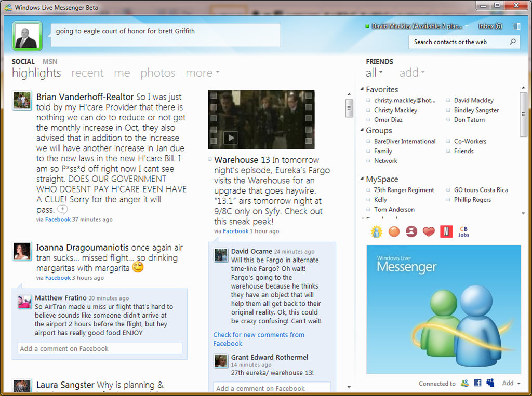Image resolution: width=532 pixels, height=396 pixels.
Task: Click David Mackley's profile picture
Action: [x=27, y=36]
